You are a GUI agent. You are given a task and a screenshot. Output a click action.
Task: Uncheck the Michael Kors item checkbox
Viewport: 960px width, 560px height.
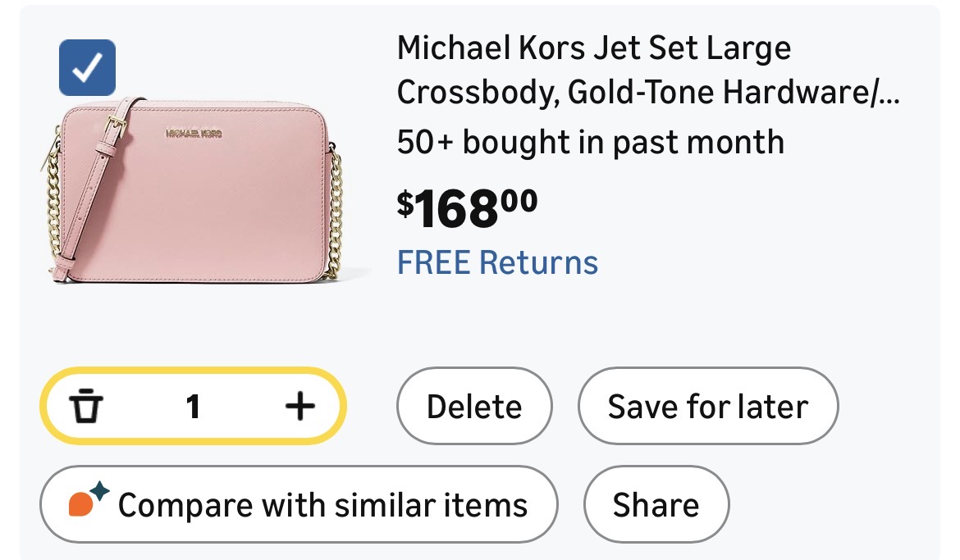pos(87,67)
